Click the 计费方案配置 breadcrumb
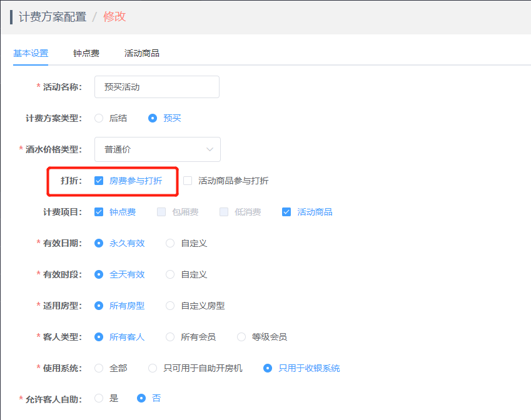 [x=53, y=17]
